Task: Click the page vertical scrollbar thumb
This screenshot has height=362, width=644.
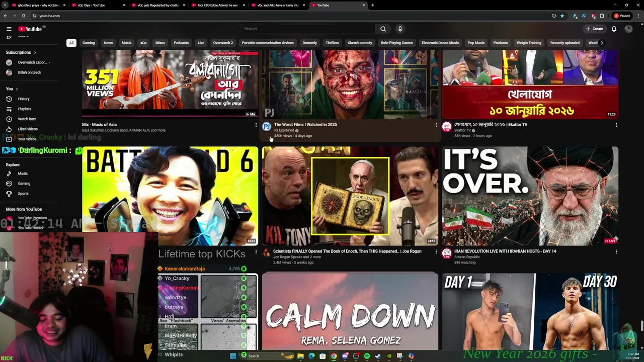Action: pyautogui.click(x=641, y=326)
